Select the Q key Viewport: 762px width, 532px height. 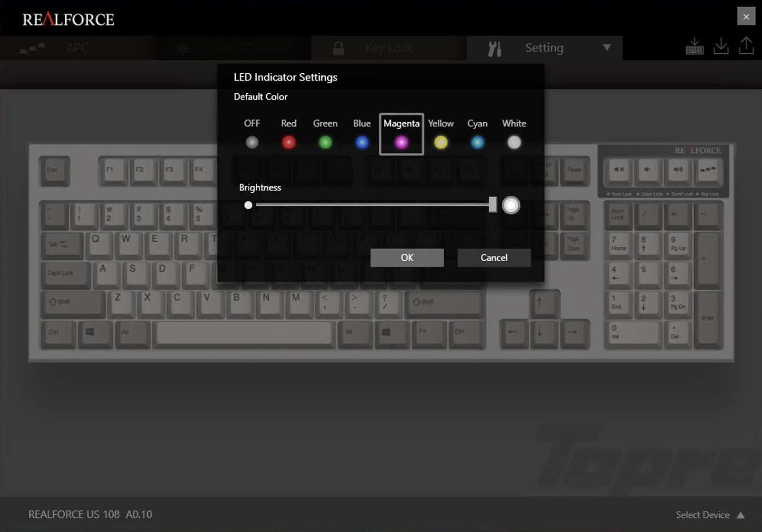click(99, 246)
